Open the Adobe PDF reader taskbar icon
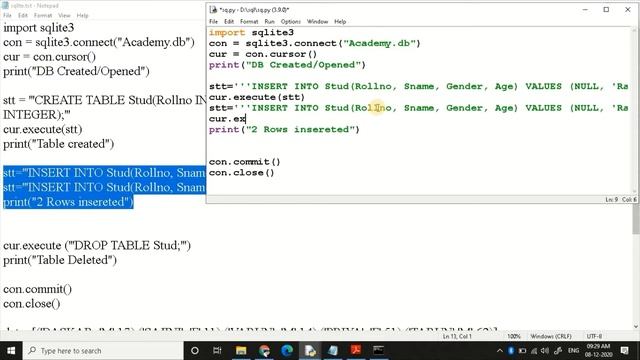 [356, 351]
